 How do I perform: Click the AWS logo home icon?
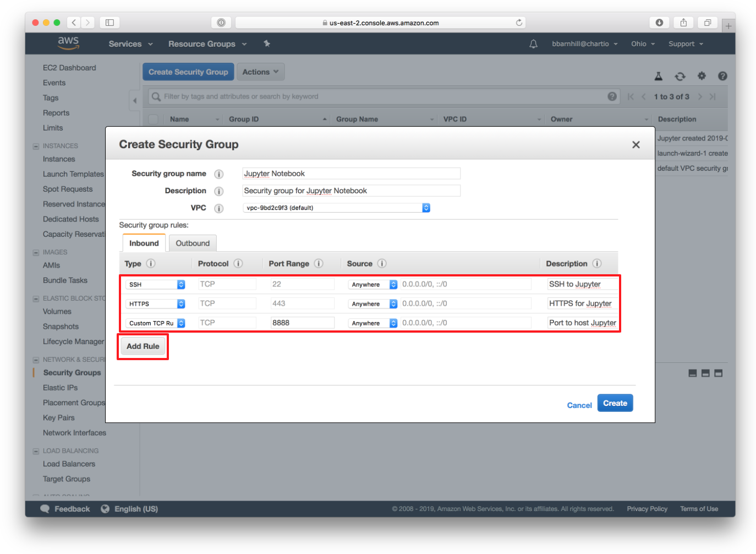[x=68, y=43]
